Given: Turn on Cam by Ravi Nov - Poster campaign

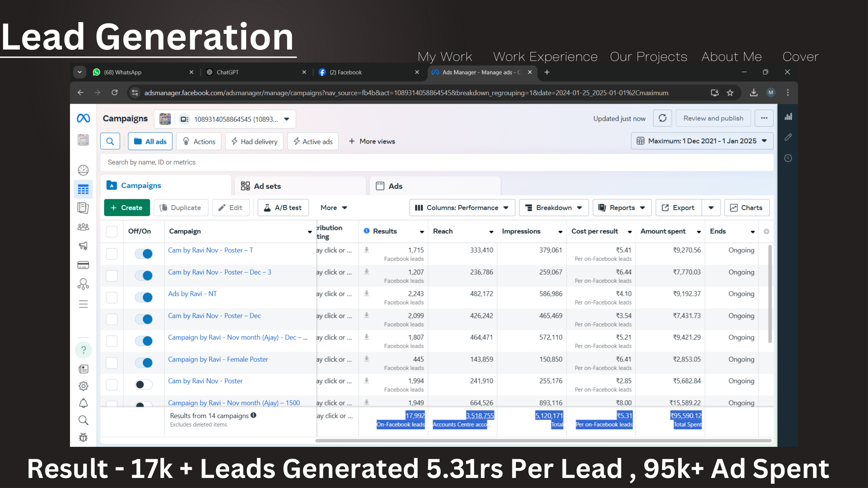Looking at the screenshot, I should [x=144, y=385].
